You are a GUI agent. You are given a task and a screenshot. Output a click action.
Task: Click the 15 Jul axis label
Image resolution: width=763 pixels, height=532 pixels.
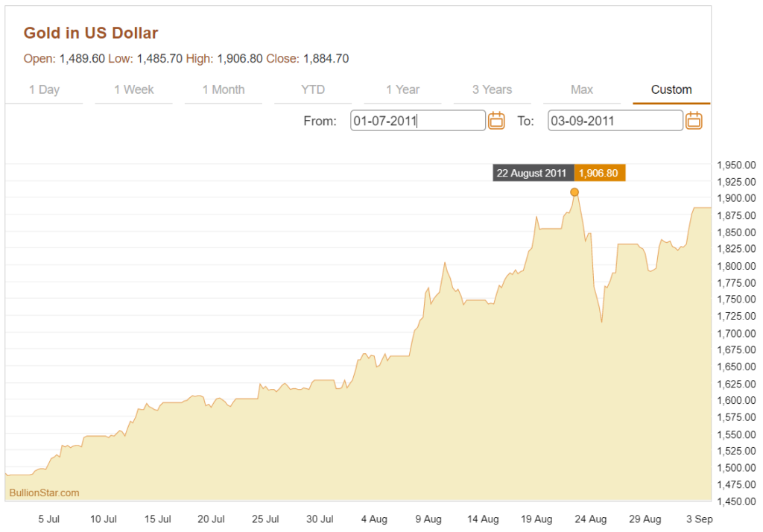158,519
